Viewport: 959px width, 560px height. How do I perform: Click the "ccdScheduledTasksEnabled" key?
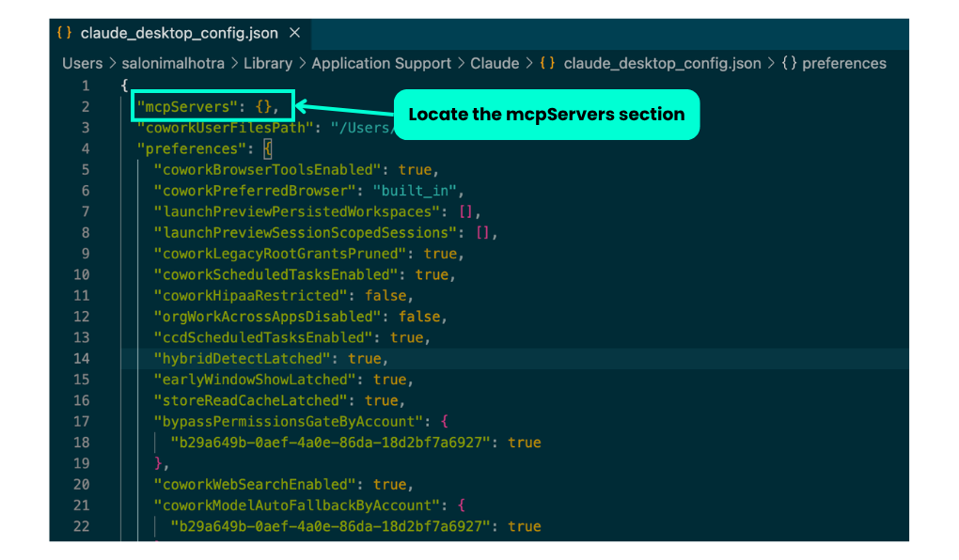pos(263,337)
